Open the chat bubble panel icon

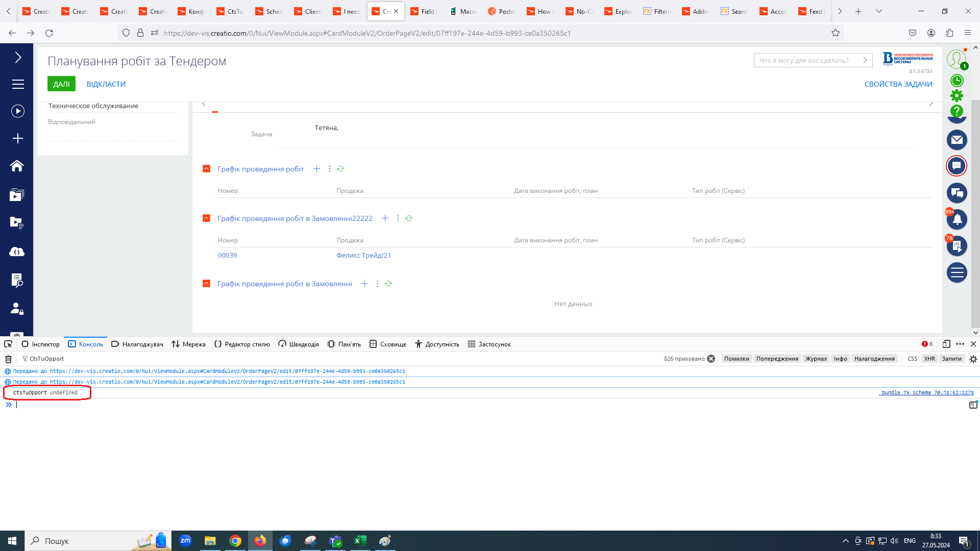[957, 166]
